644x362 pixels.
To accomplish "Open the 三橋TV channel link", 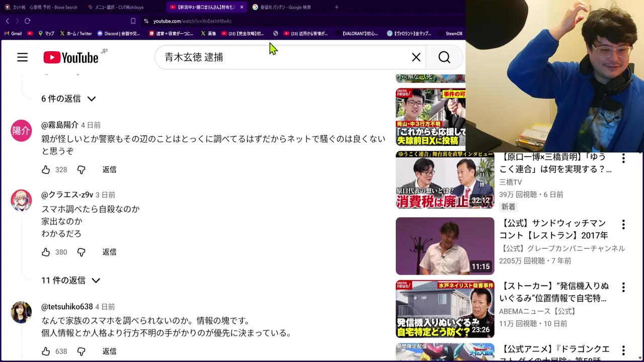I will click(x=511, y=183).
